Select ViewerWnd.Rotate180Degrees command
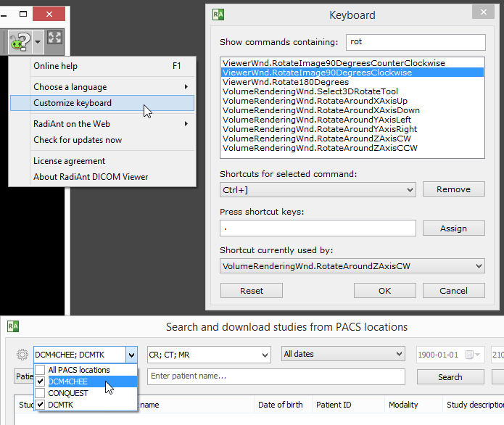Viewport: 504px width, 425px height. point(352,82)
